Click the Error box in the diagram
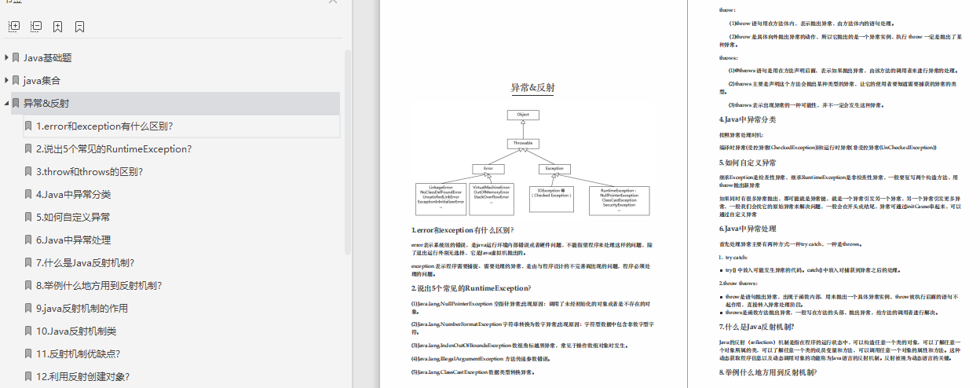The width and height of the screenshot is (980, 388). point(488,169)
